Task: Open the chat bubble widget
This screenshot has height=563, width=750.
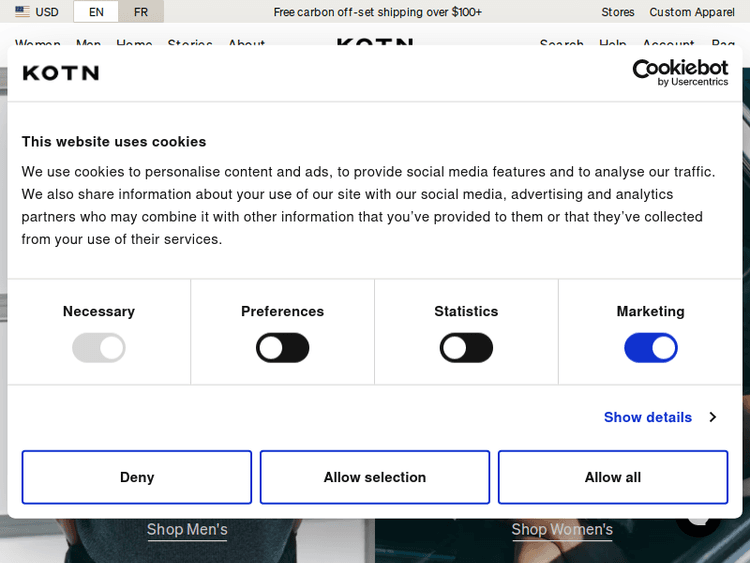Action: coord(699,518)
